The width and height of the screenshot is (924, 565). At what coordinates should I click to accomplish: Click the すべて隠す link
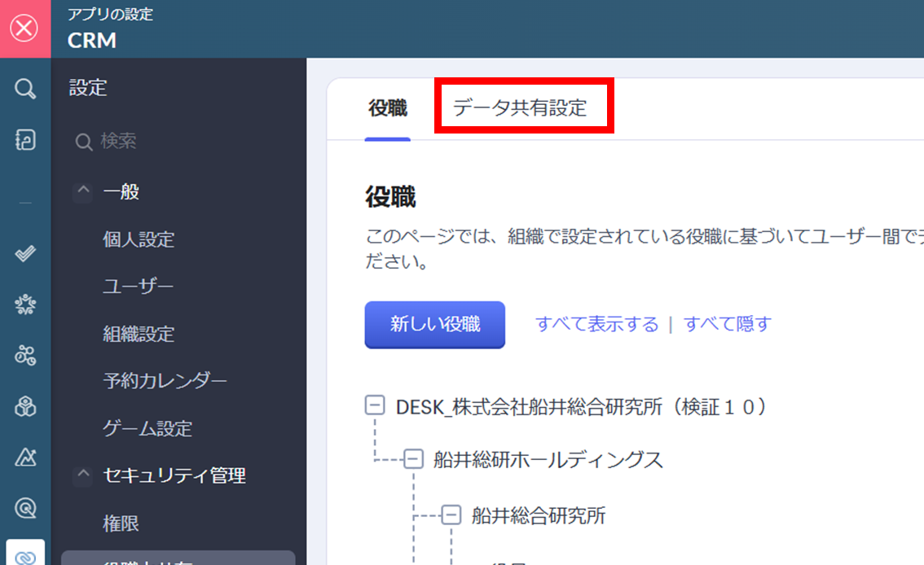(727, 325)
